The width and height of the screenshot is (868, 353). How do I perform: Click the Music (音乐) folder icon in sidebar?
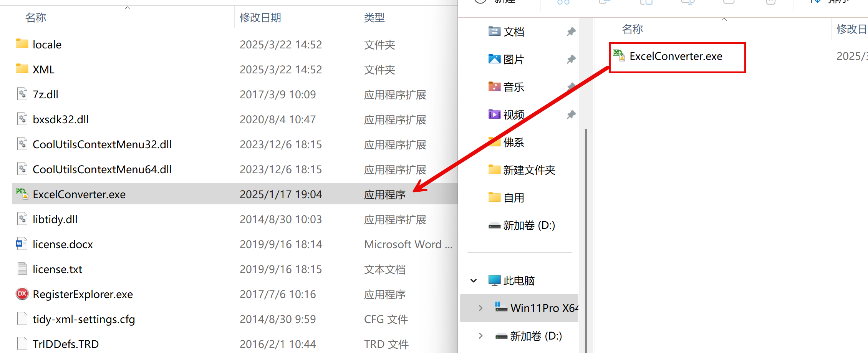pos(494,87)
